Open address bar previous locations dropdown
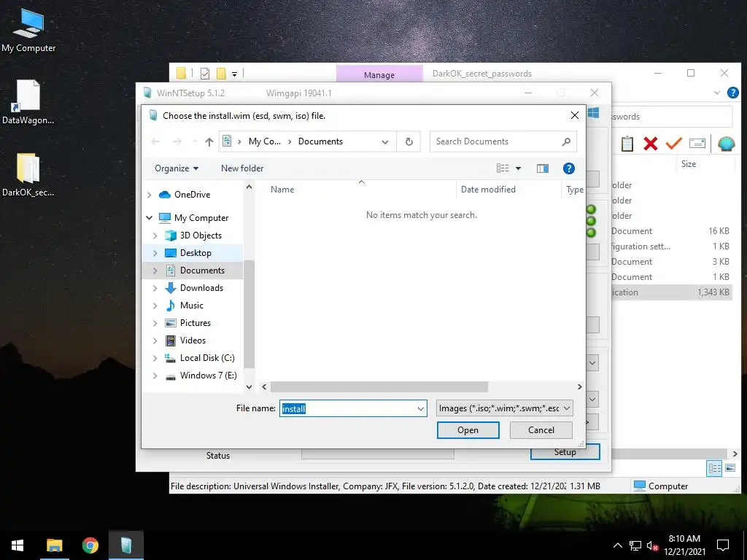747x560 pixels. pyautogui.click(x=385, y=141)
